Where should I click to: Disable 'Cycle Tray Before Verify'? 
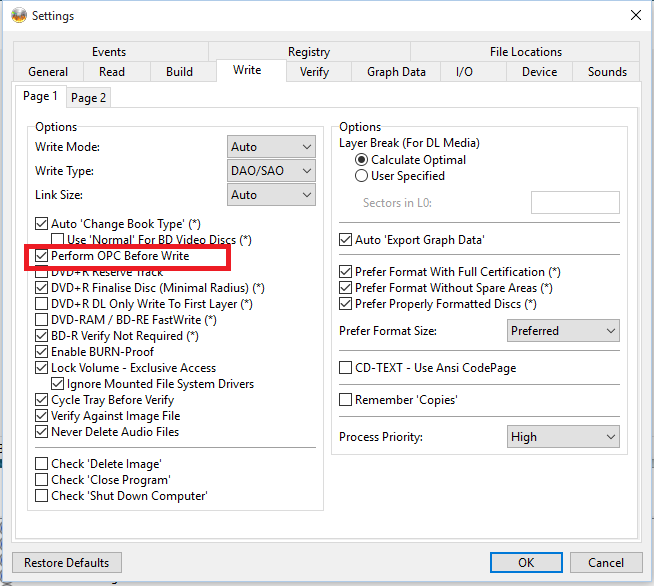pyautogui.click(x=41, y=400)
